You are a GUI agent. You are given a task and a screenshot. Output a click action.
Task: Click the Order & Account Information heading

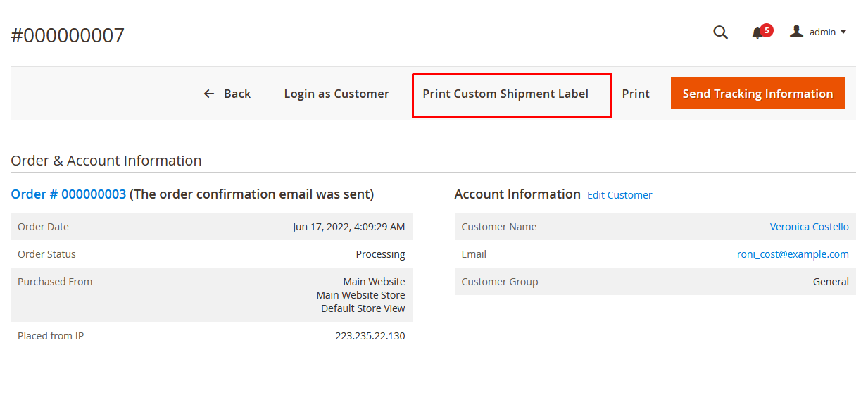click(x=106, y=161)
